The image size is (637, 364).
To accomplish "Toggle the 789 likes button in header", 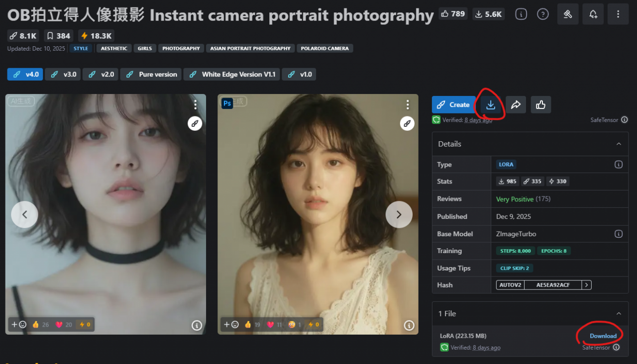I will tap(453, 14).
